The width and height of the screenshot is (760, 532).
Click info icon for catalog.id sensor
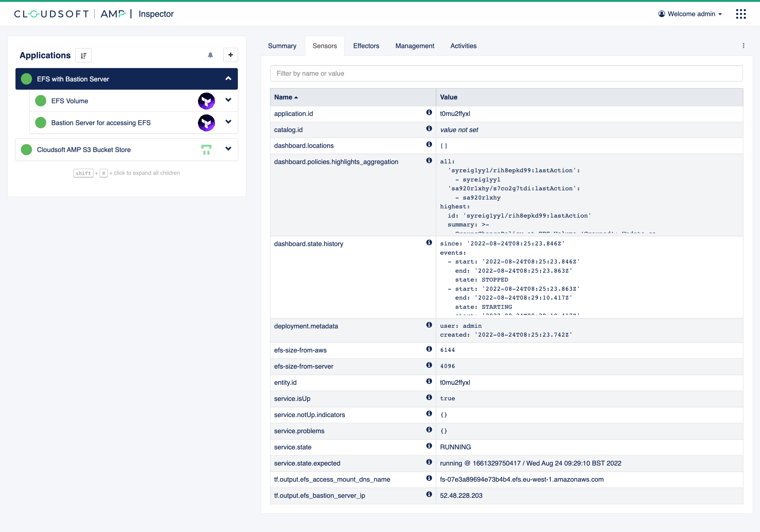tap(429, 129)
